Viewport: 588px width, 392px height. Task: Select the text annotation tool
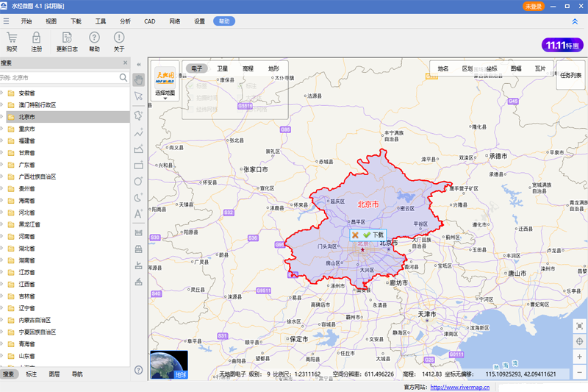point(139,214)
